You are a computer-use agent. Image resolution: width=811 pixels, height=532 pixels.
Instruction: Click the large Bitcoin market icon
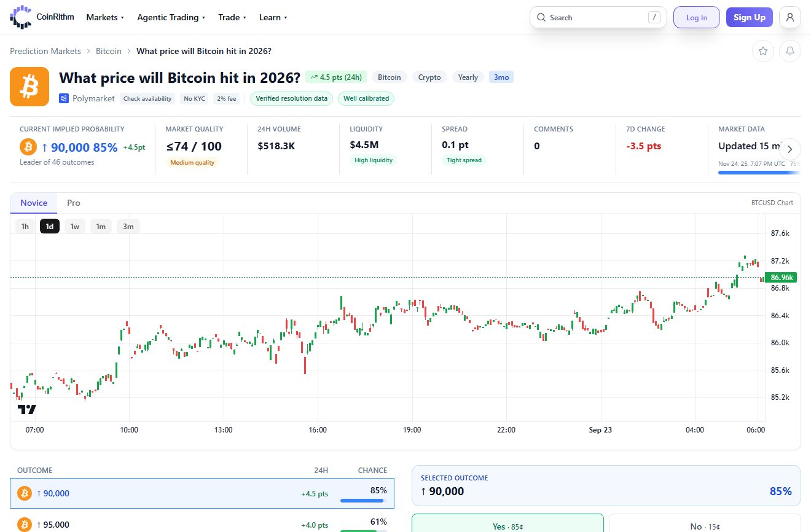point(29,87)
